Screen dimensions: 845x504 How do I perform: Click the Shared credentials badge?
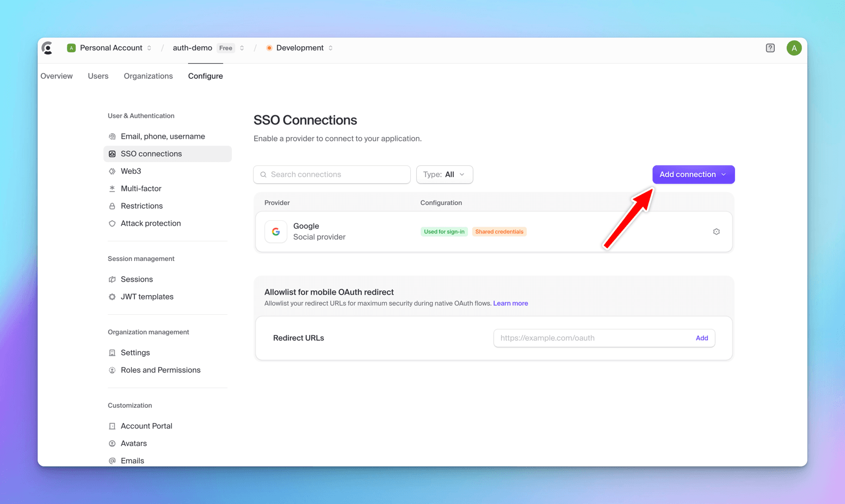[x=499, y=232]
